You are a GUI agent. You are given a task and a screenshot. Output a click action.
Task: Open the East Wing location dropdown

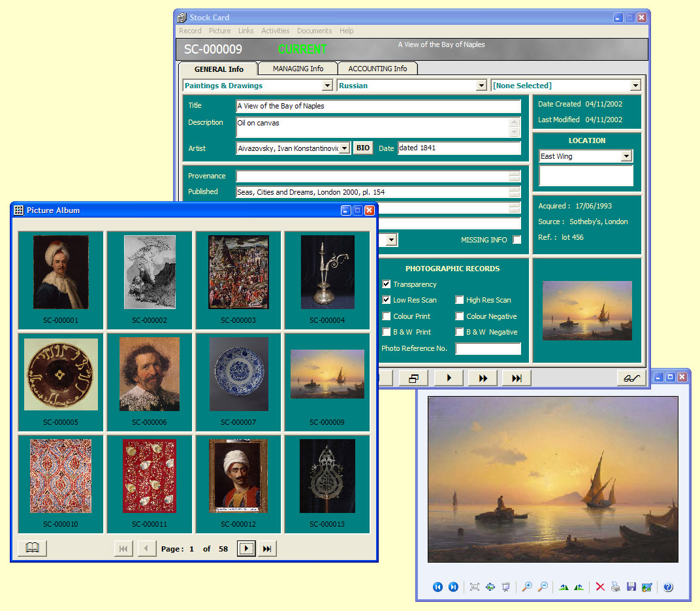(627, 156)
